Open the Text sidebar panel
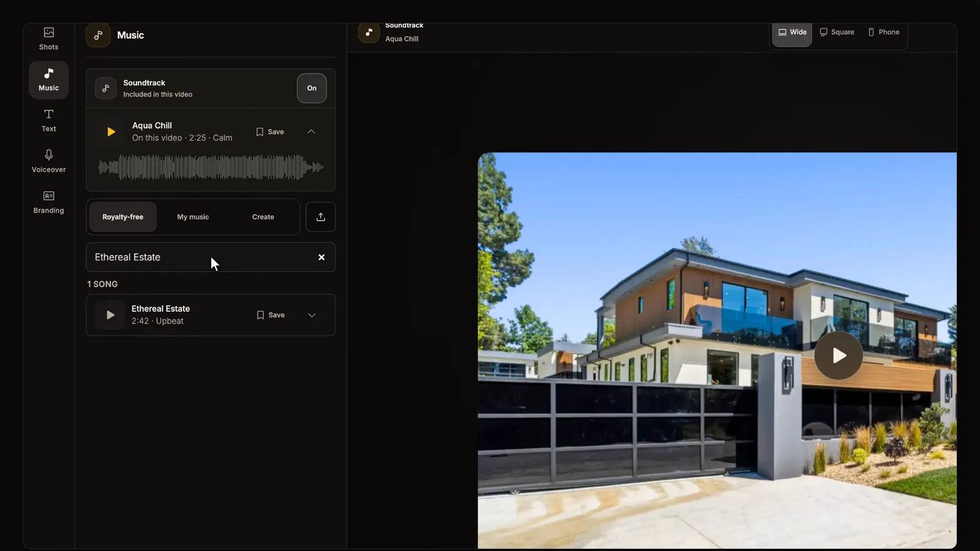Screen dimensions: 980x551 tap(48, 121)
